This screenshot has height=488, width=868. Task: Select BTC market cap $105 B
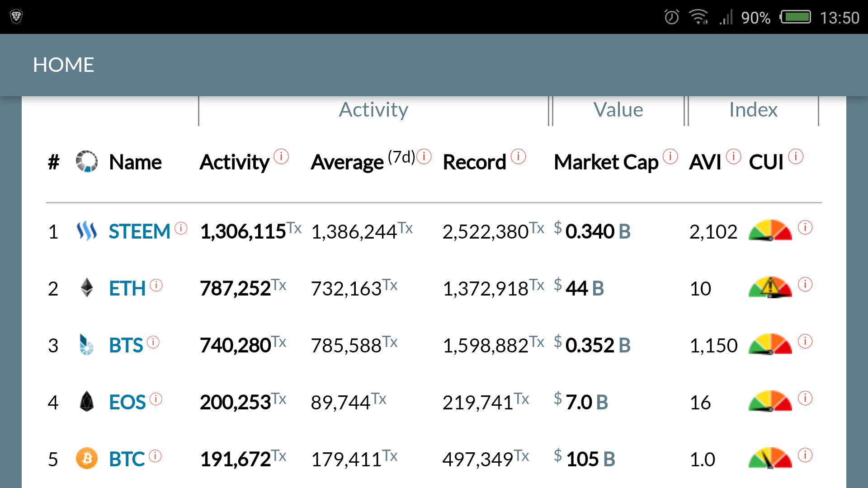click(585, 459)
